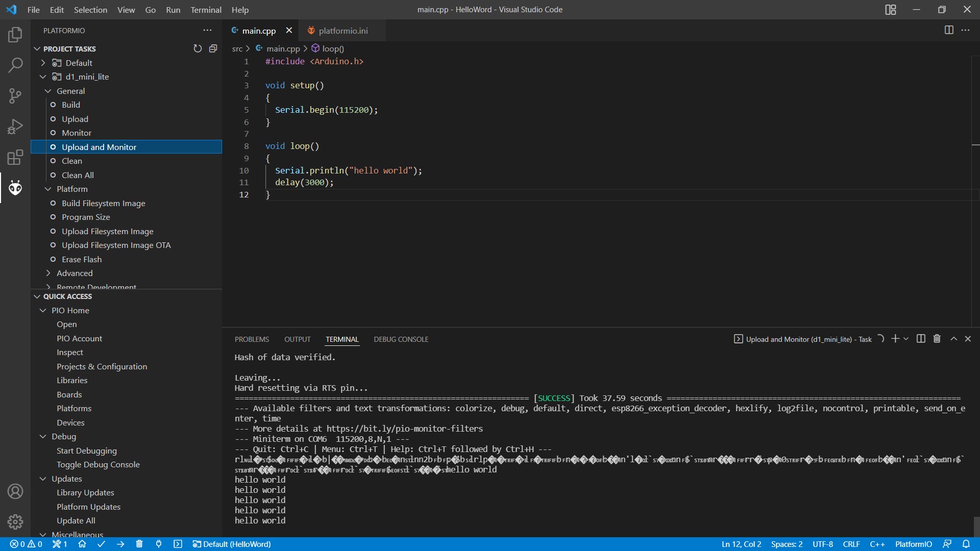
Task: Collapse the PIO Home group
Action: coord(43,310)
